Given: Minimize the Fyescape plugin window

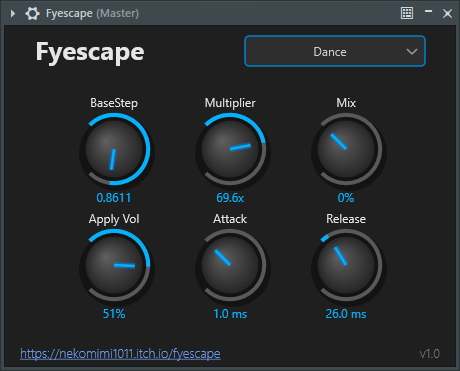Looking at the screenshot, I should tap(428, 12).
